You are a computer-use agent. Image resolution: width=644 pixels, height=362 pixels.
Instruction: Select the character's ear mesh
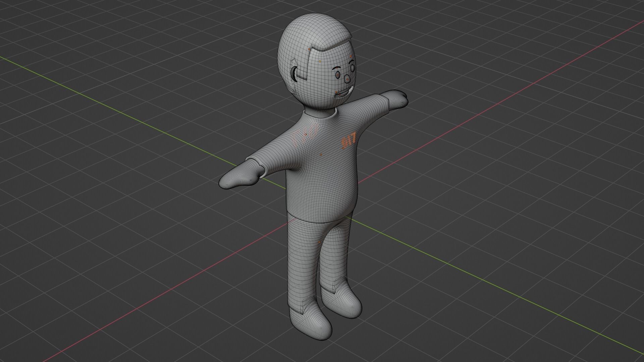[294, 74]
